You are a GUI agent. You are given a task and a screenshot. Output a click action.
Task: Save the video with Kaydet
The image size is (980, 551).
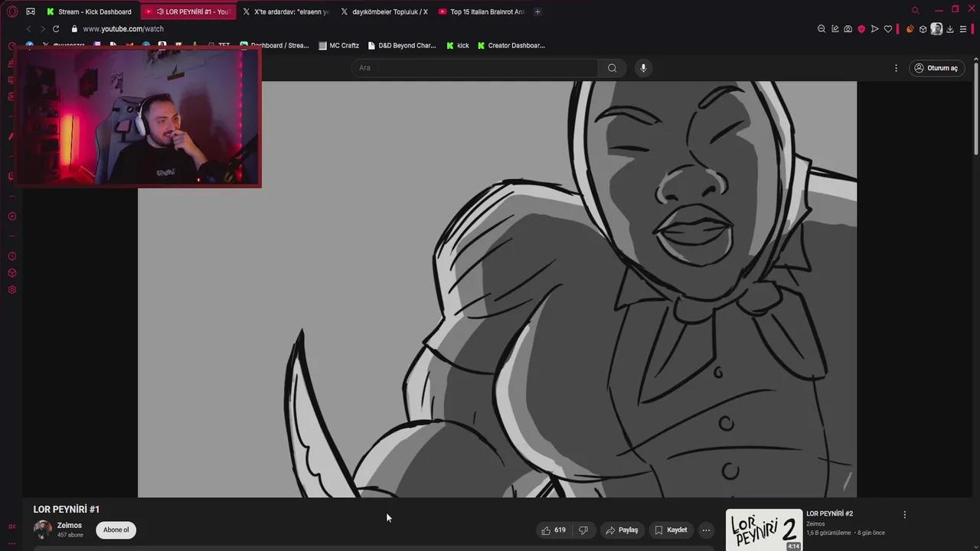point(671,530)
